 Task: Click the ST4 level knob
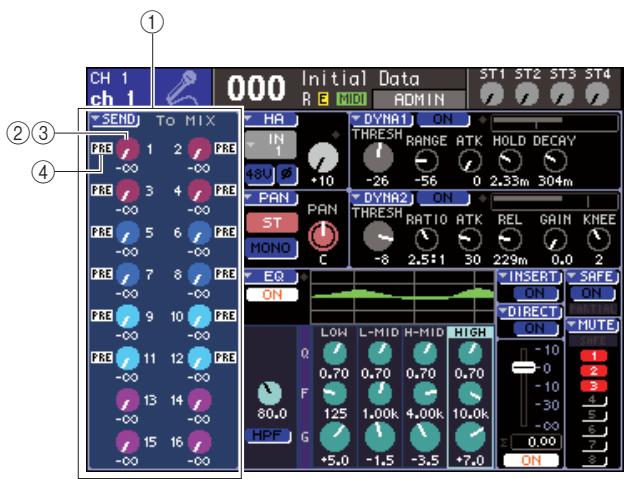click(x=597, y=94)
